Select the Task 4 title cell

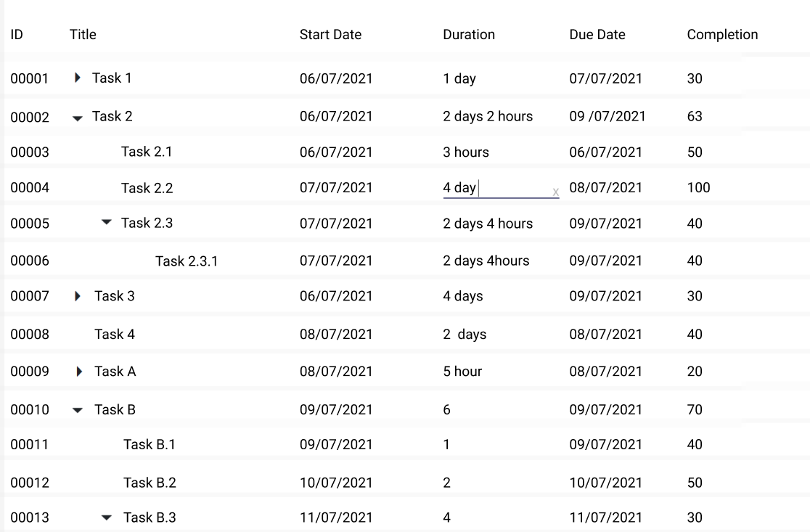(x=115, y=334)
